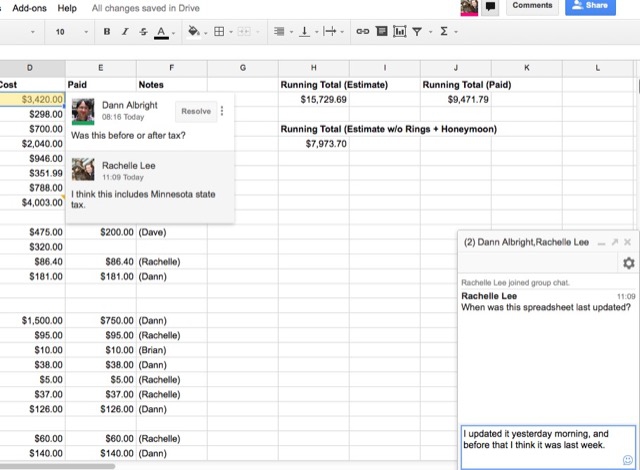This screenshot has width=640, height=470.
Task: Click the merge cells icon
Action: point(244,31)
